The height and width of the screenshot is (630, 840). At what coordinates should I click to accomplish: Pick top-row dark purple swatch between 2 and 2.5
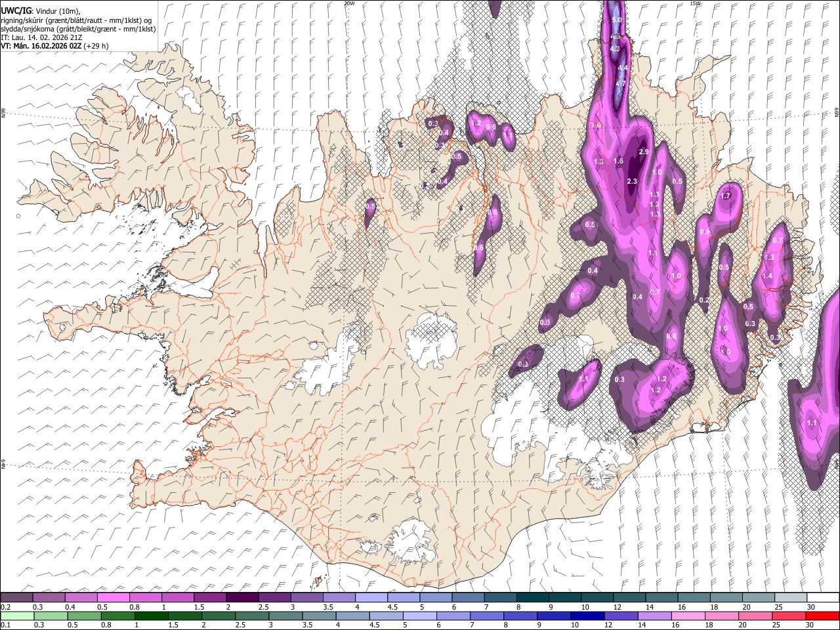point(242,598)
